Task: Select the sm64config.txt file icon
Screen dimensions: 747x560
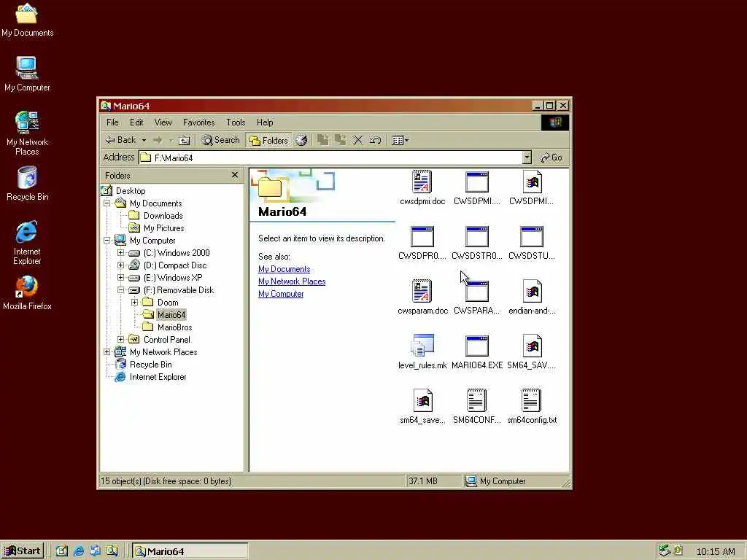Action: coord(532,400)
